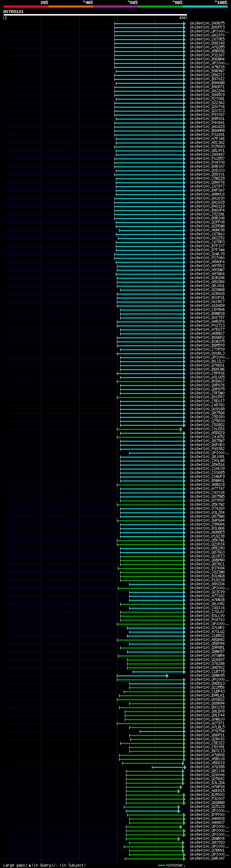Screen dimensions: 231x868
Task: Select hit label UniRef100_Q59IV1
Action: (207, 174)
